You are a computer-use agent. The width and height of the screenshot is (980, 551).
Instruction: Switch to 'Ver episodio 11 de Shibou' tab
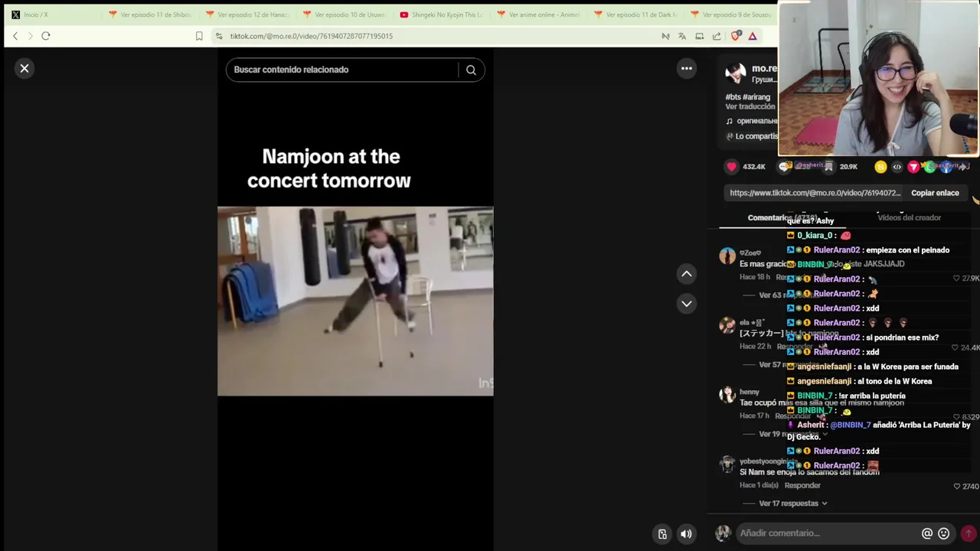[x=149, y=15]
